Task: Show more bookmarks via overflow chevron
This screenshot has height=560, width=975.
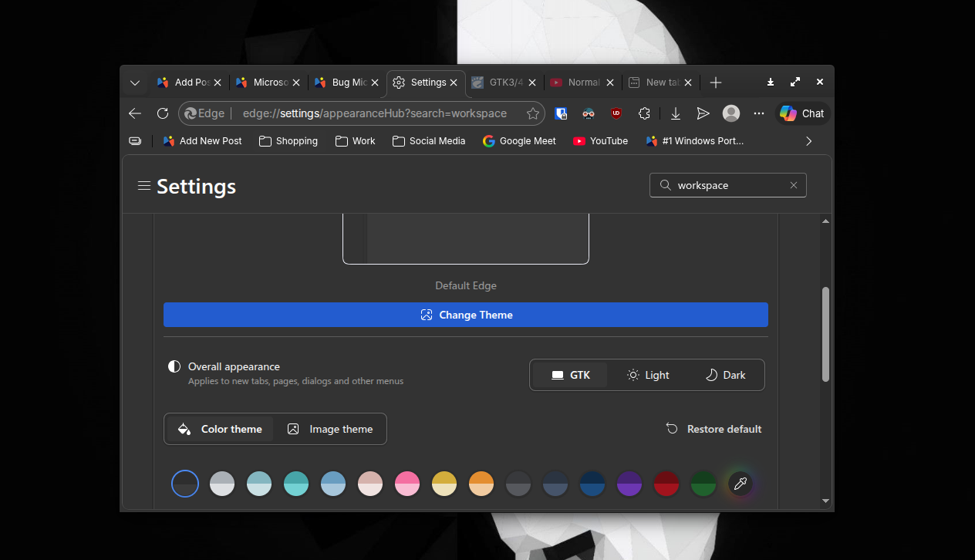Action: point(808,141)
